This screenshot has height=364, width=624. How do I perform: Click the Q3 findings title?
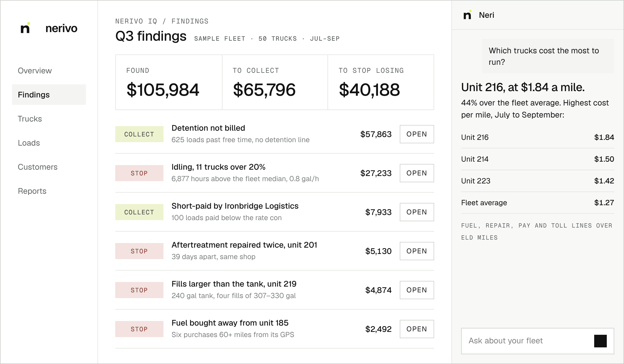coord(151,36)
